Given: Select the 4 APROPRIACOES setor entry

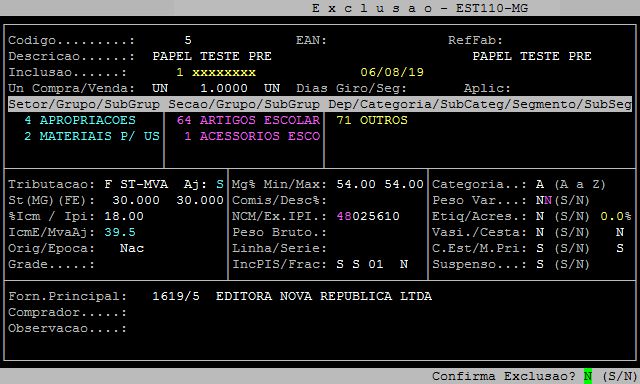Looking at the screenshot, I should (80, 120).
